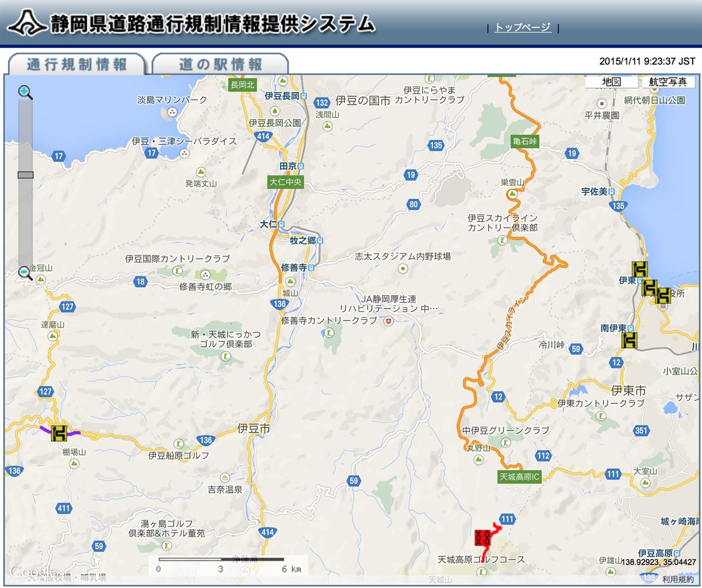Image resolution: width=702 pixels, height=588 pixels.
Task: Click the 冷川峠 pass label
Action: click(x=551, y=345)
